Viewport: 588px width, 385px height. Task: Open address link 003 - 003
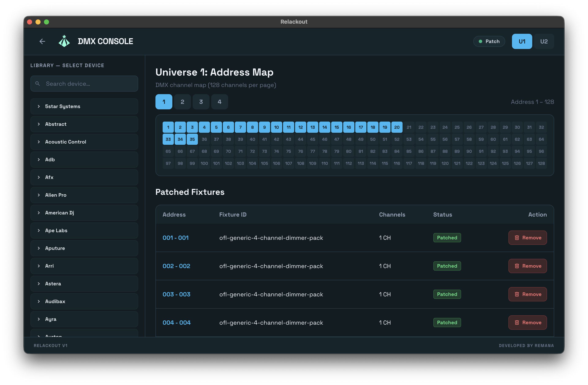click(176, 294)
